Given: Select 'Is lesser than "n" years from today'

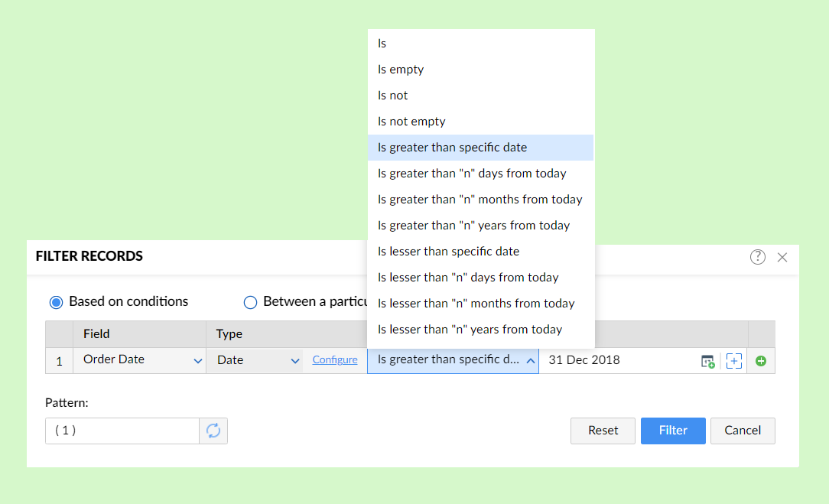Looking at the screenshot, I should (480, 329).
